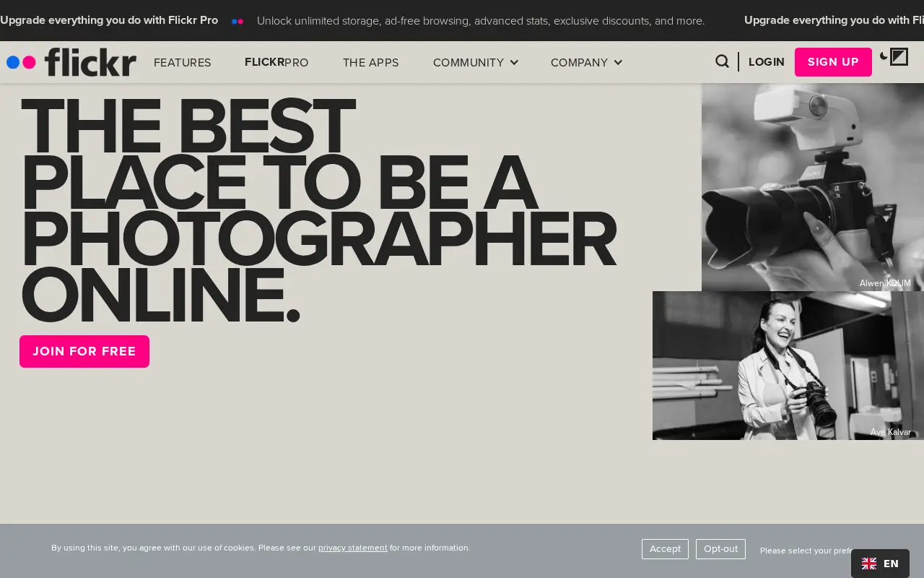Select the Company menu label
924x578 pixels.
point(579,63)
